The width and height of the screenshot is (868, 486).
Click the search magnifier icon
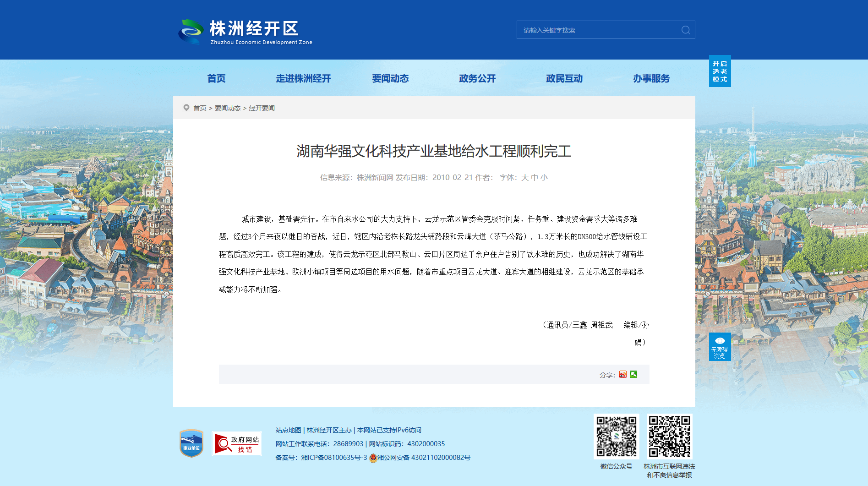coord(685,30)
